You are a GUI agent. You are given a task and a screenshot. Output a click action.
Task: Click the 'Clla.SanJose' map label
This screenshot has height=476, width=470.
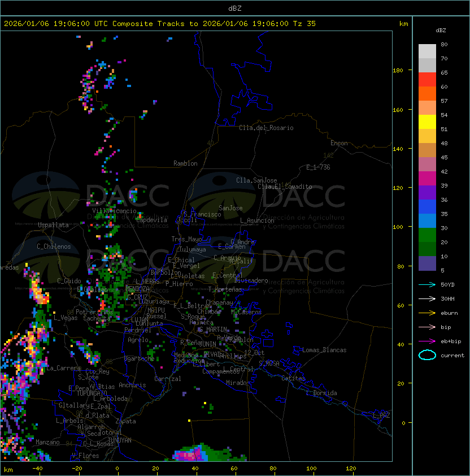256,180
